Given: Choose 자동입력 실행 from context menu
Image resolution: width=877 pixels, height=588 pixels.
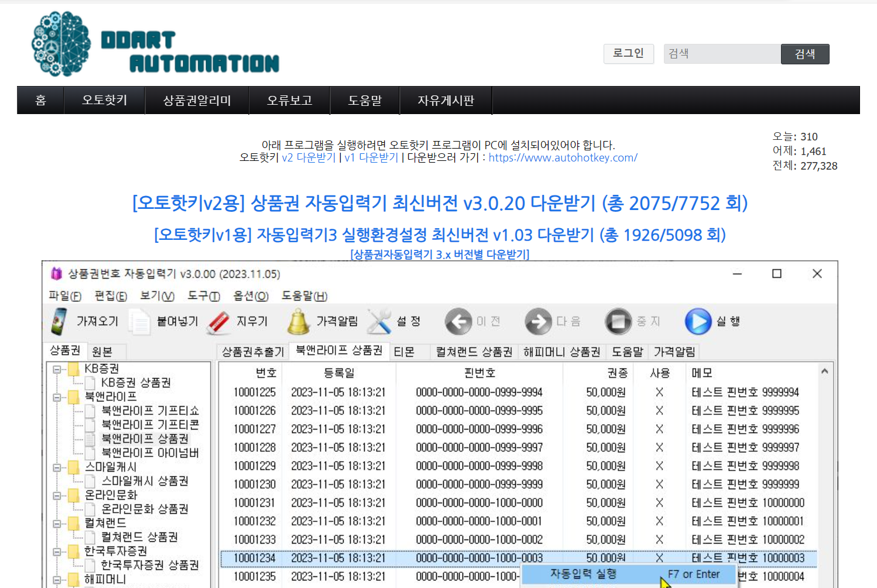Looking at the screenshot, I should pyautogui.click(x=628, y=575).
